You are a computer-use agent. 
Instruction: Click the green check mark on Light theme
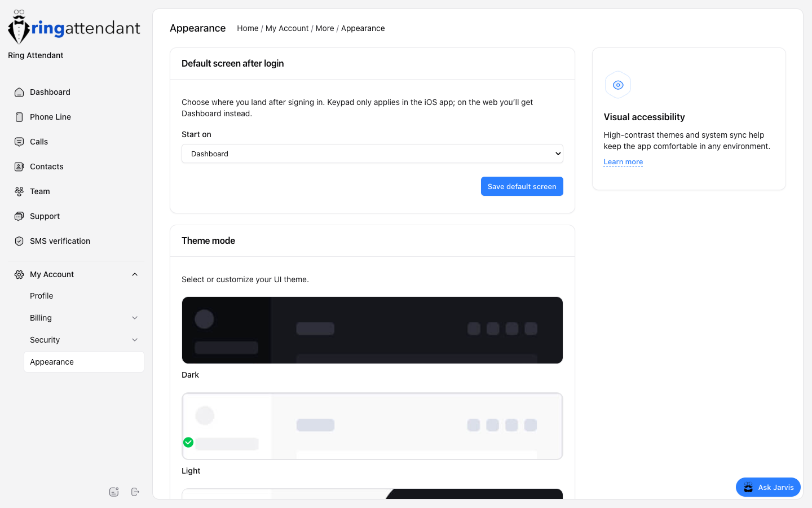click(188, 442)
